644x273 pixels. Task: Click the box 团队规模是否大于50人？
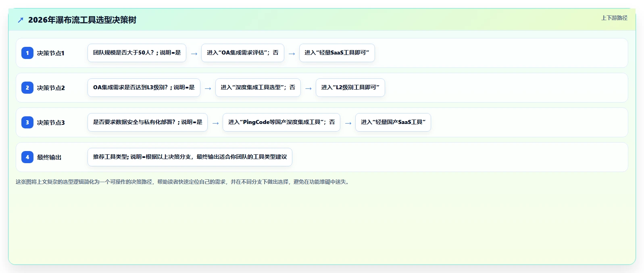point(137,53)
